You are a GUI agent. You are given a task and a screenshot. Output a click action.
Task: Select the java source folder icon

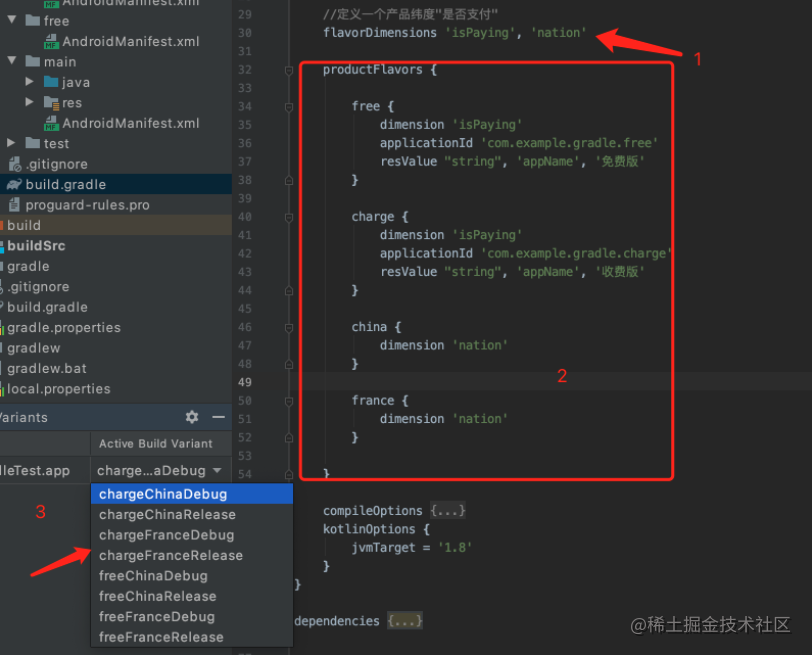(51, 82)
